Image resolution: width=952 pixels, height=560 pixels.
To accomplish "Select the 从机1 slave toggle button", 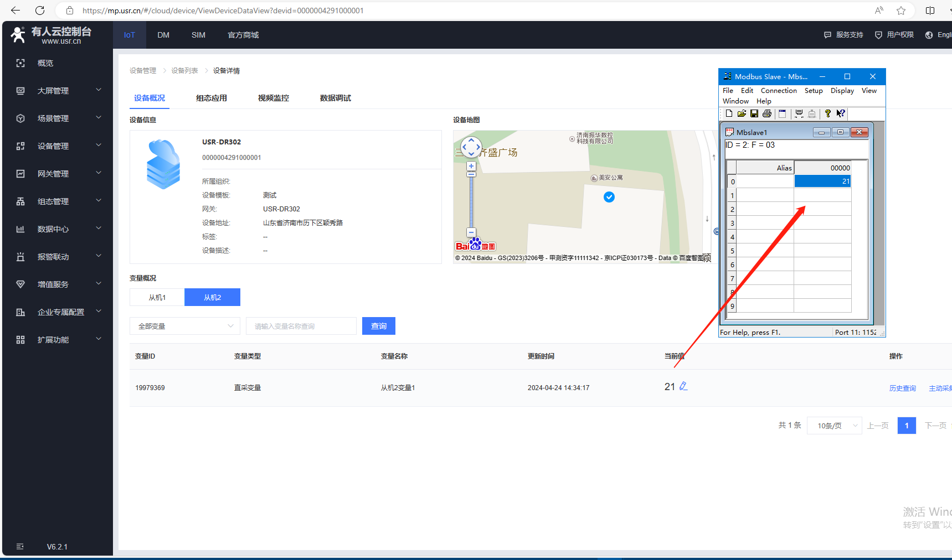I will point(157,297).
